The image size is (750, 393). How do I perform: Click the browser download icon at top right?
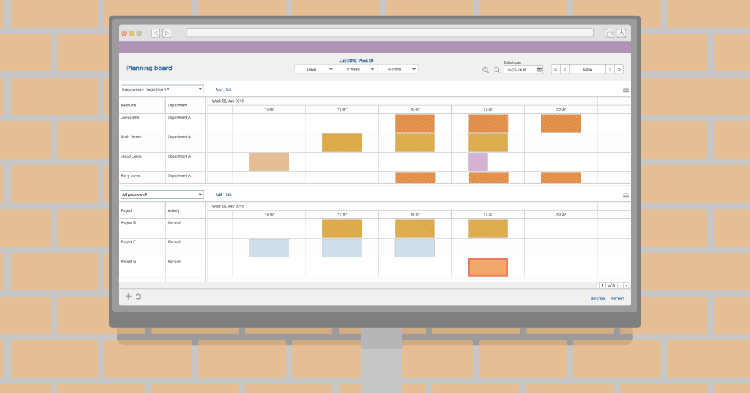[621, 33]
